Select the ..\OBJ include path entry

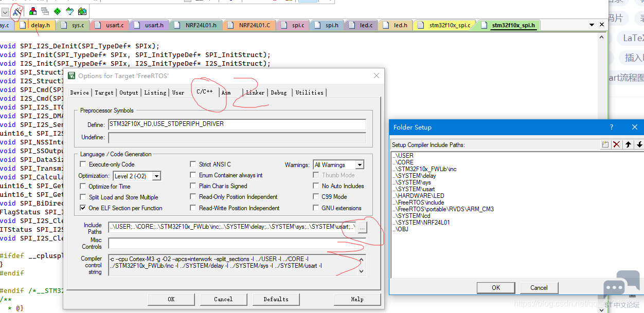(401, 229)
